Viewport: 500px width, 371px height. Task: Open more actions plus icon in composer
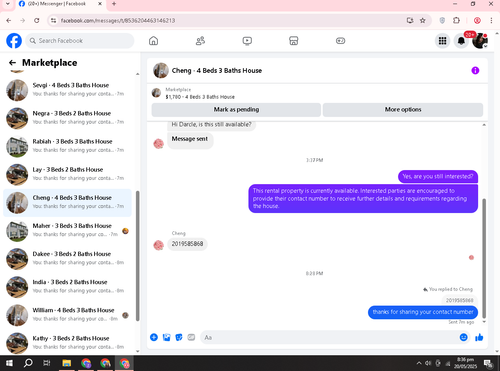154,337
